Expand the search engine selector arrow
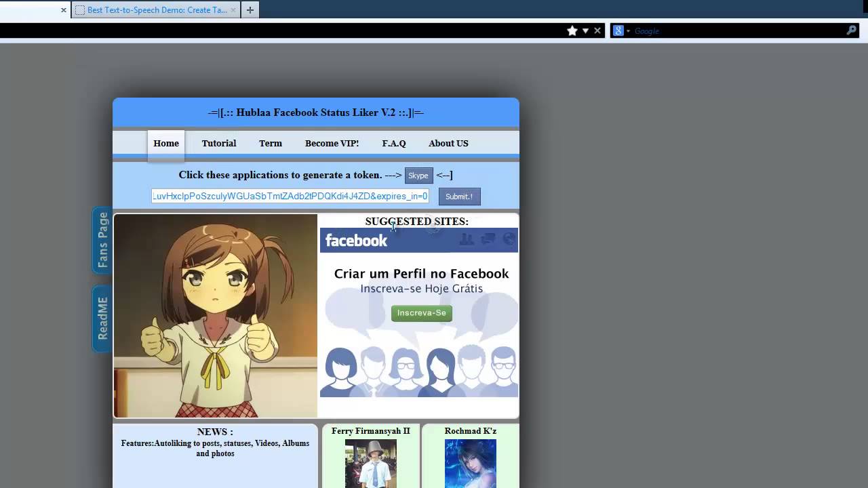Image resolution: width=868 pixels, height=488 pixels. point(628,30)
